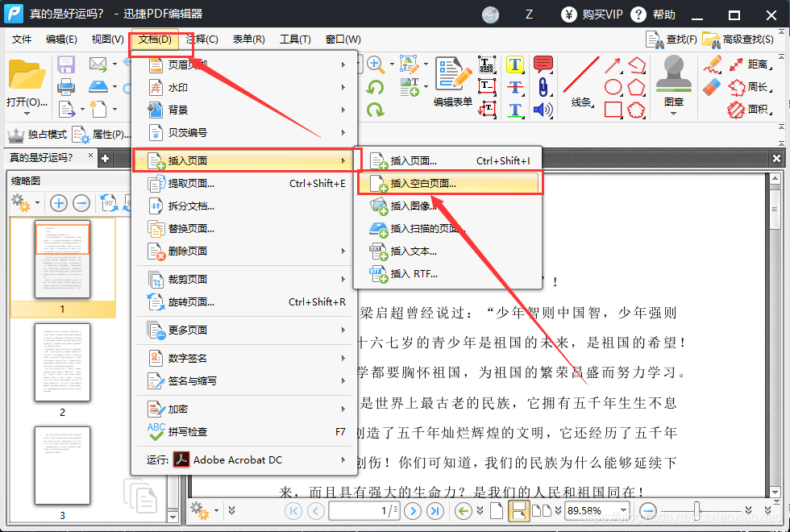Click the print icon
The image size is (790, 532).
66,87
